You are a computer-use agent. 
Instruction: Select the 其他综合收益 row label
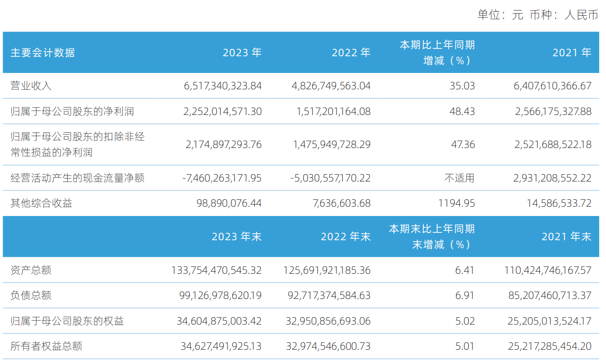point(41,203)
